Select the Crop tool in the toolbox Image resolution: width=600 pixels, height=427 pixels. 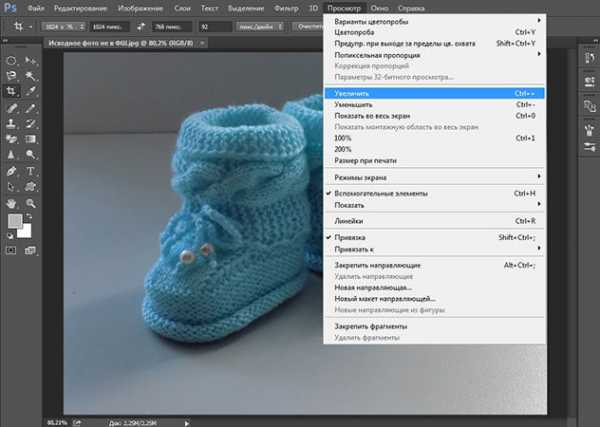tap(12, 91)
